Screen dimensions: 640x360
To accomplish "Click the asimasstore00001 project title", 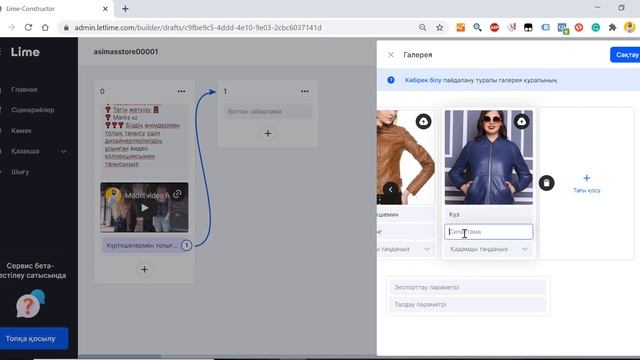I will tap(126, 52).
